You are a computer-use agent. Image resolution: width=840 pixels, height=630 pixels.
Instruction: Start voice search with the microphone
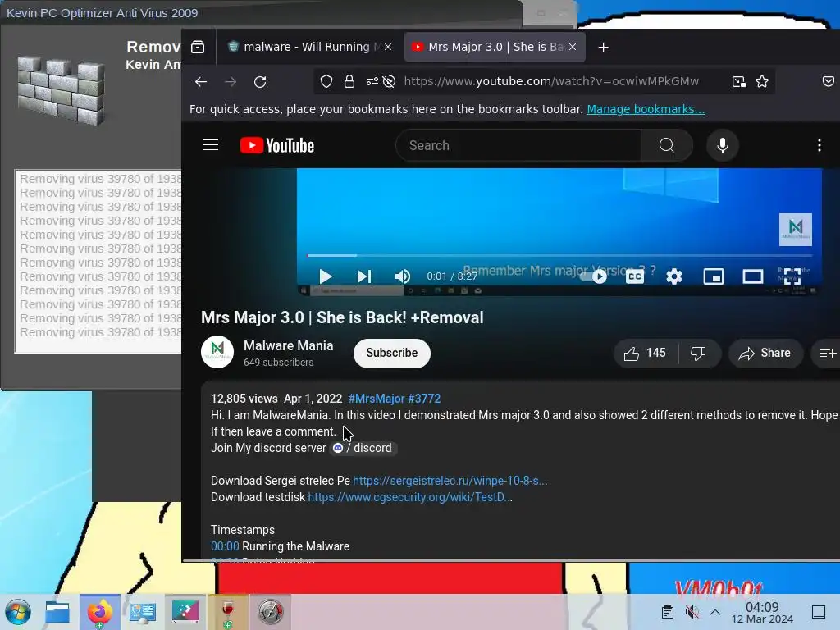click(x=722, y=145)
